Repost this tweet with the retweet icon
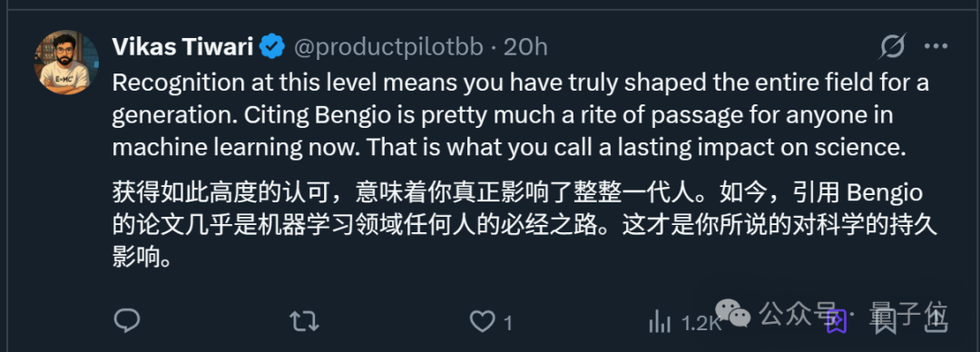 point(304,322)
